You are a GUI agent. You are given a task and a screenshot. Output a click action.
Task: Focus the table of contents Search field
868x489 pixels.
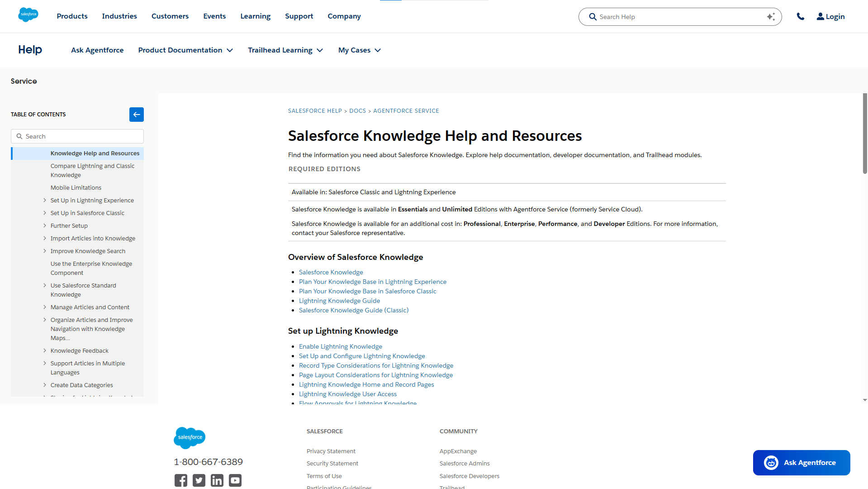(x=77, y=136)
